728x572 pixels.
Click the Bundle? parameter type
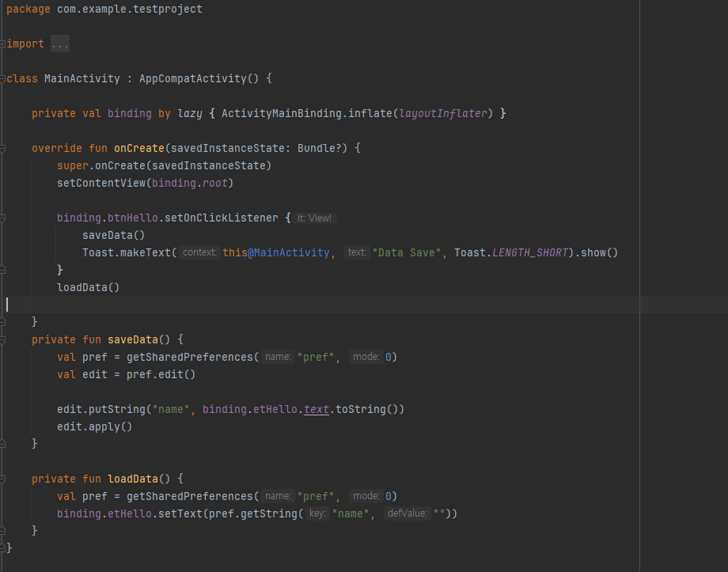coord(319,148)
